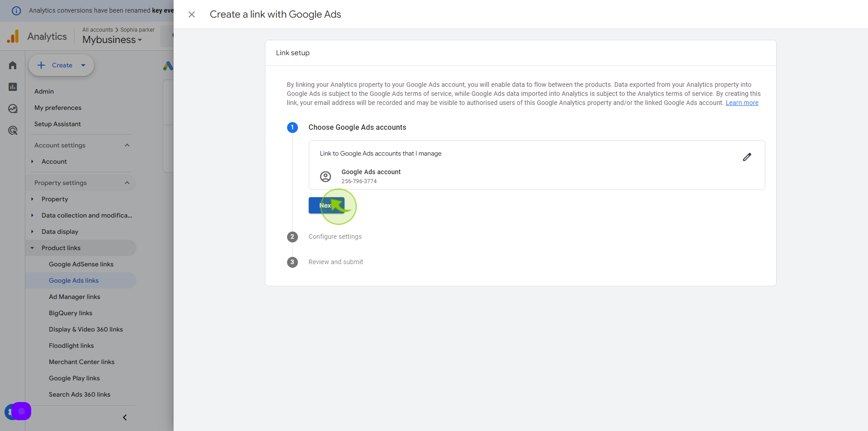Screen dimensions: 868x431
Task: Close the Create a link dialog
Action: pyautogui.click(x=192, y=14)
